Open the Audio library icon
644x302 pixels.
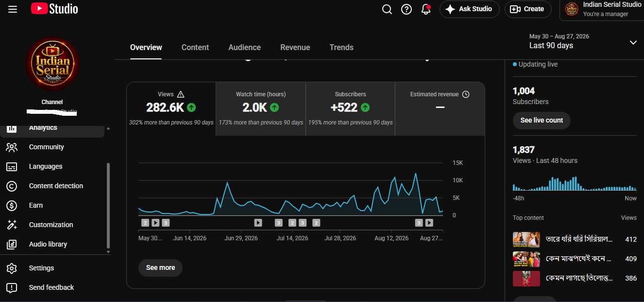point(12,244)
